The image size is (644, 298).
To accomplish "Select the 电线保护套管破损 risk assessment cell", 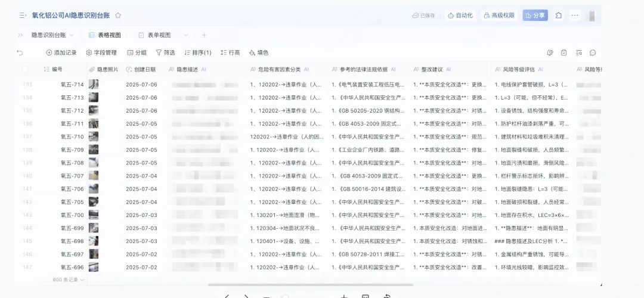I will coord(532,85).
